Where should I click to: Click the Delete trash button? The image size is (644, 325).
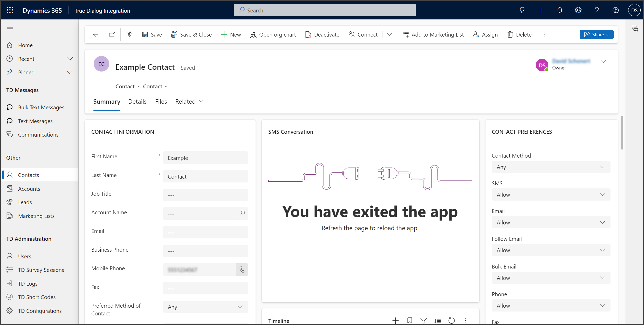pyautogui.click(x=519, y=34)
